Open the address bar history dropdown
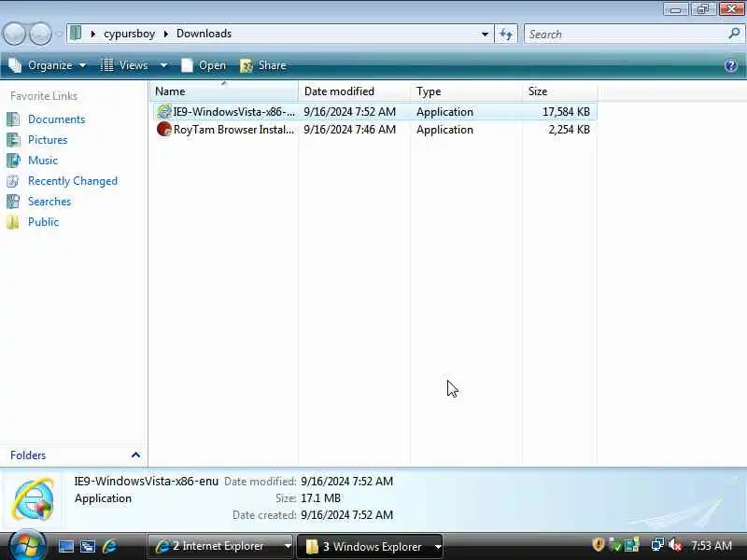 pos(485,35)
